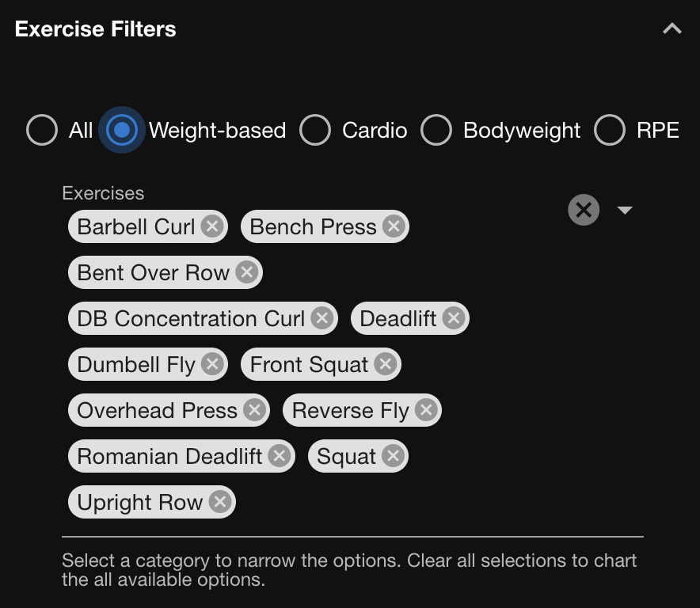Switch the filter to RPE
Viewport: 700px width, 608px height.
coord(610,131)
